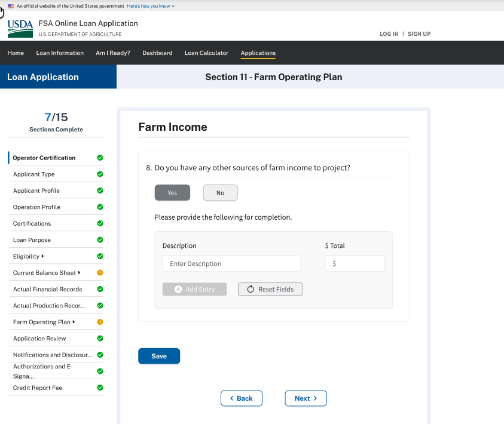Click the Next button

tap(306, 398)
